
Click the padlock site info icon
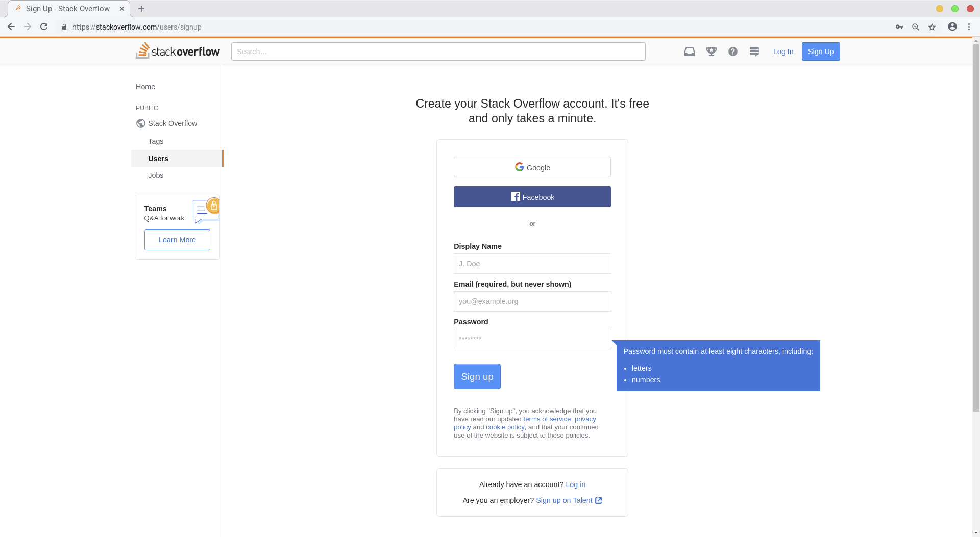coord(64,27)
